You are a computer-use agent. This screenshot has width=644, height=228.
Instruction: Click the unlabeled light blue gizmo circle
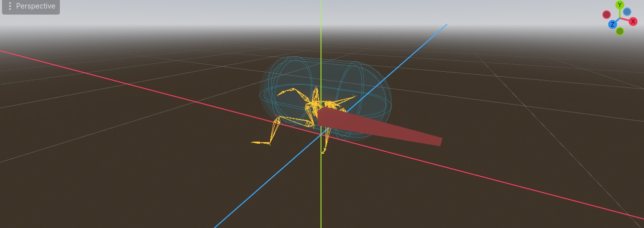tap(627, 12)
